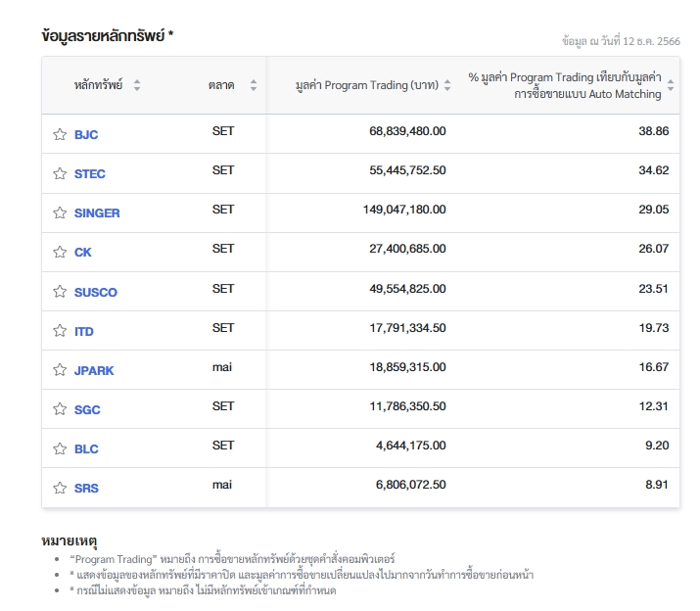The width and height of the screenshot is (700, 611).
Task: Open the SRS stock link
Action: (x=86, y=489)
